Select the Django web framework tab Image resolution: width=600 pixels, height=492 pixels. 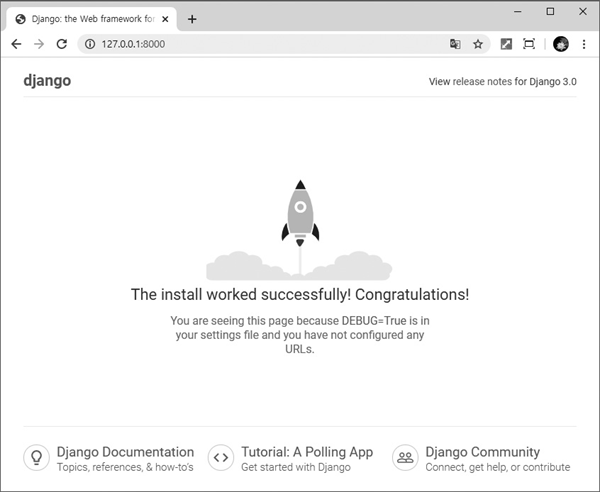(x=91, y=19)
